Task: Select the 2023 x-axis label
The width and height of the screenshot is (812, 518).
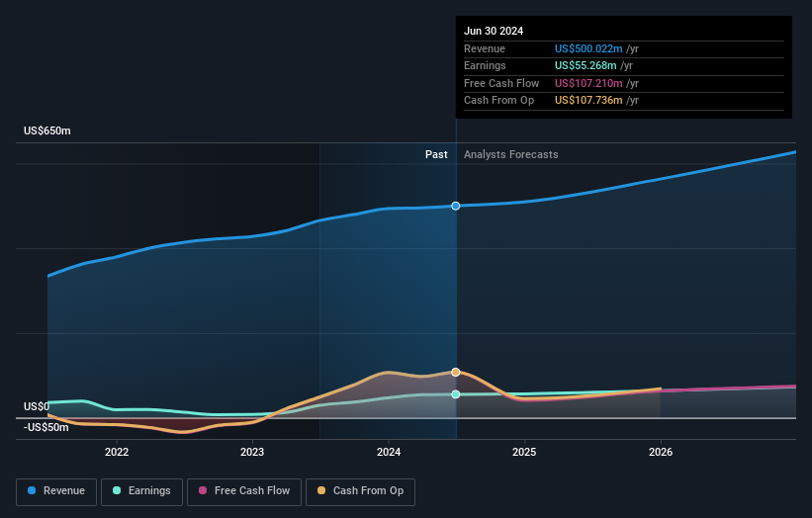Action: pyautogui.click(x=252, y=452)
